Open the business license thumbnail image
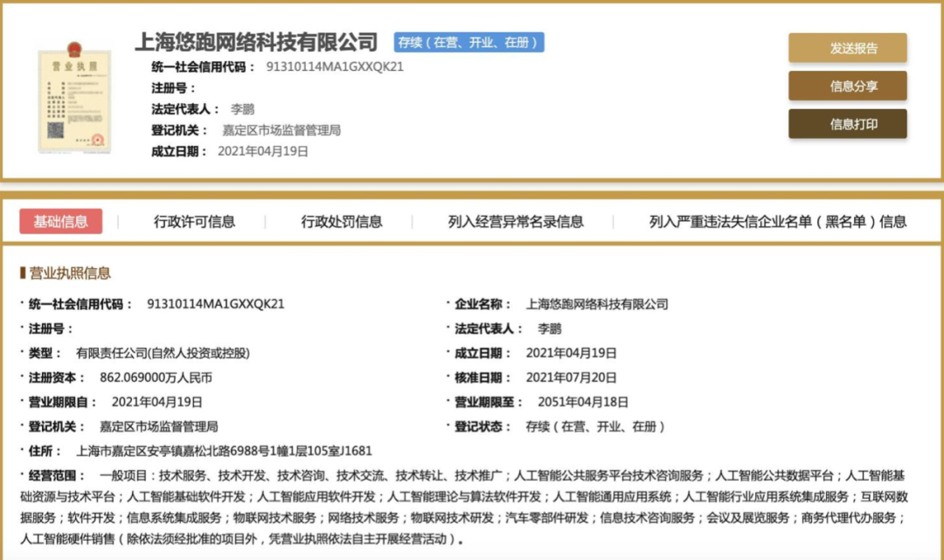Viewport: 944px width, 560px height. coord(74,98)
